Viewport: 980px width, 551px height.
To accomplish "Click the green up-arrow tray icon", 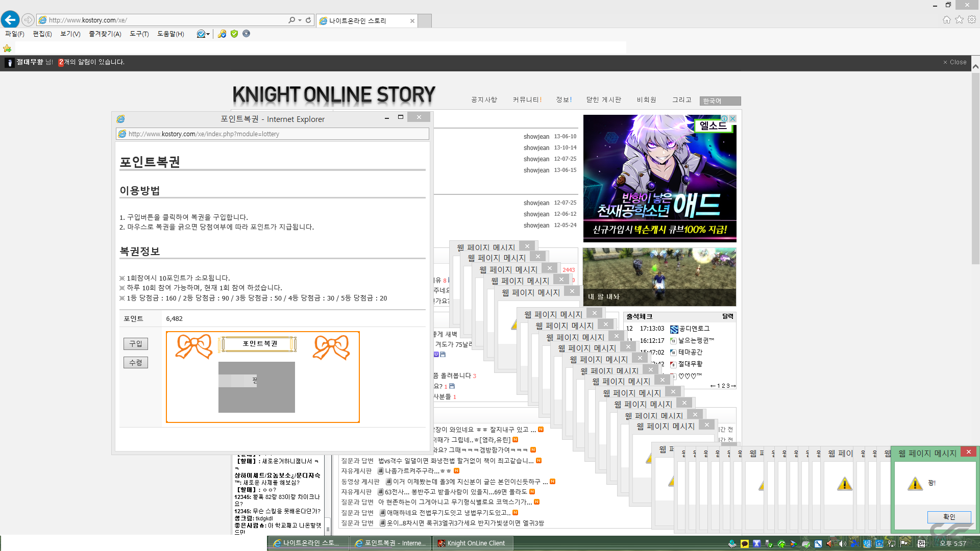I will (781, 544).
